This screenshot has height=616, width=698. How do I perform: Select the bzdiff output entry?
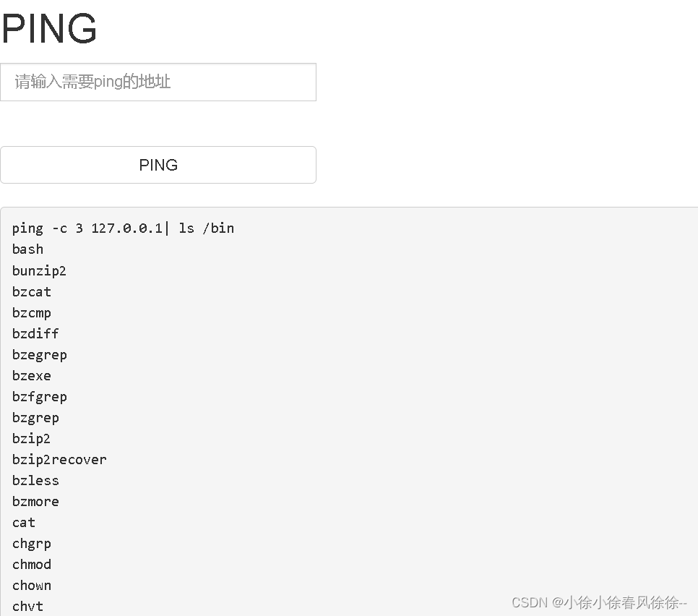35,333
